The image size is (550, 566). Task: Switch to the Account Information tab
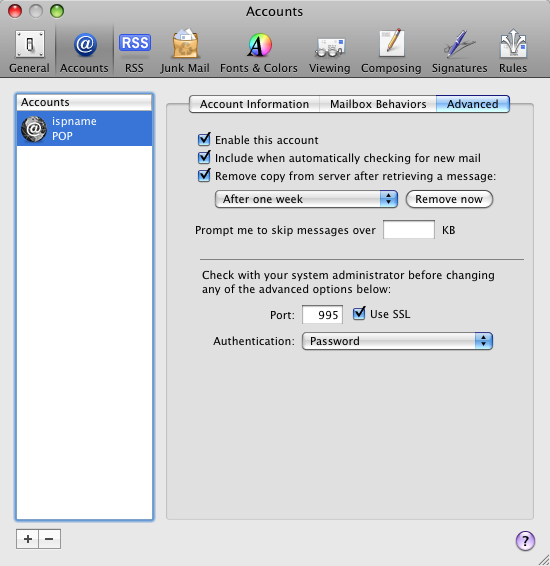[254, 104]
